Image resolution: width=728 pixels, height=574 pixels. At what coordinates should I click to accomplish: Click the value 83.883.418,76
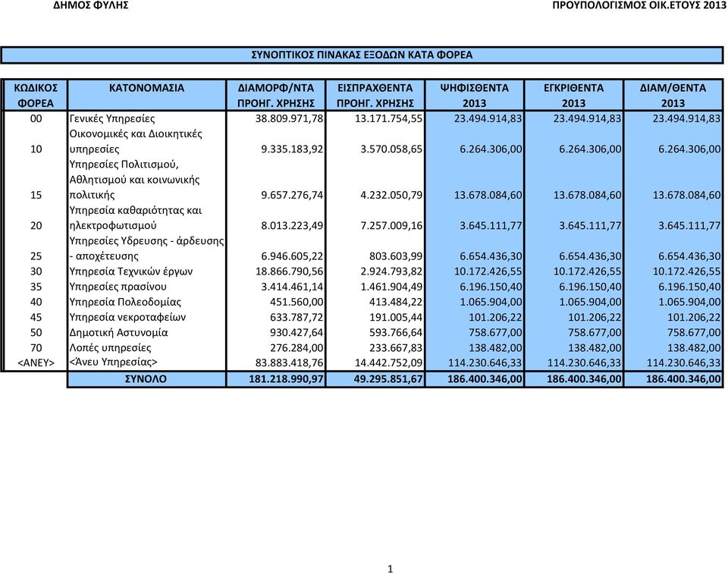point(289,363)
